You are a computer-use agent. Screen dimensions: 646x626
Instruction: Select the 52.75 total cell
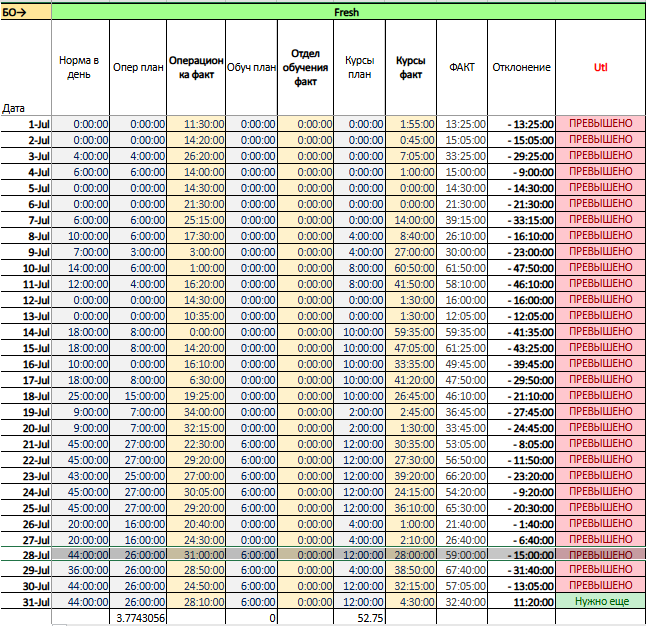click(x=359, y=618)
